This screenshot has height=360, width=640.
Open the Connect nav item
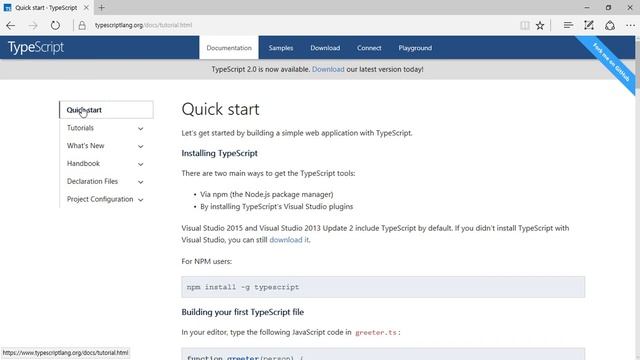pos(369,48)
